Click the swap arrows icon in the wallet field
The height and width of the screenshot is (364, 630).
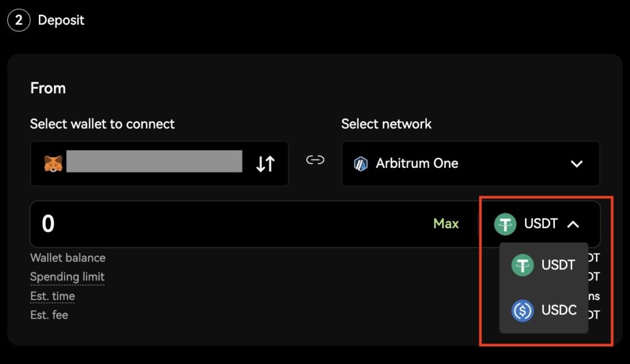tap(265, 164)
